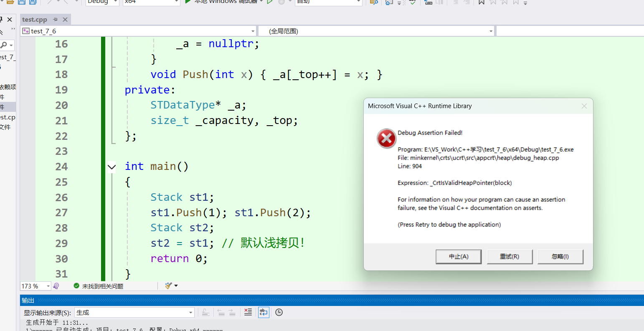Toggle word wrap in output panel
Image resolution: width=644 pixels, height=331 pixels.
[x=264, y=312]
